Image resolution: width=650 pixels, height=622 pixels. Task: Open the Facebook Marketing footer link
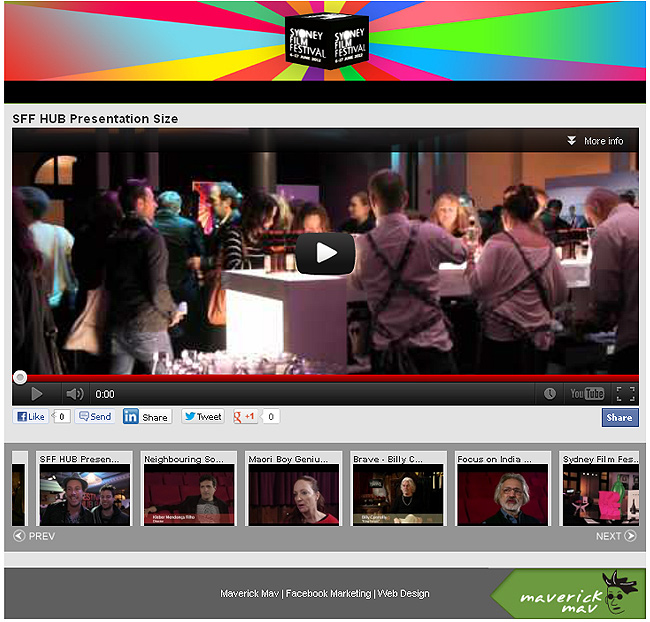click(x=328, y=594)
